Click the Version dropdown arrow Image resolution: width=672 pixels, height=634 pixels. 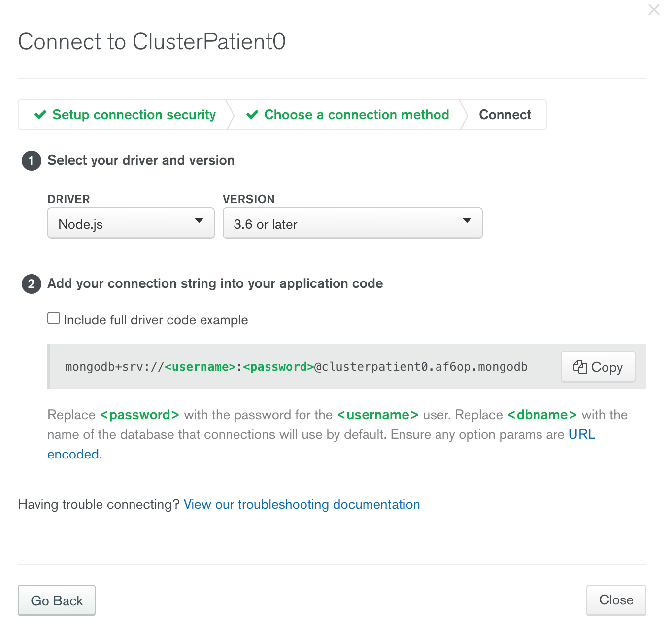click(x=467, y=221)
